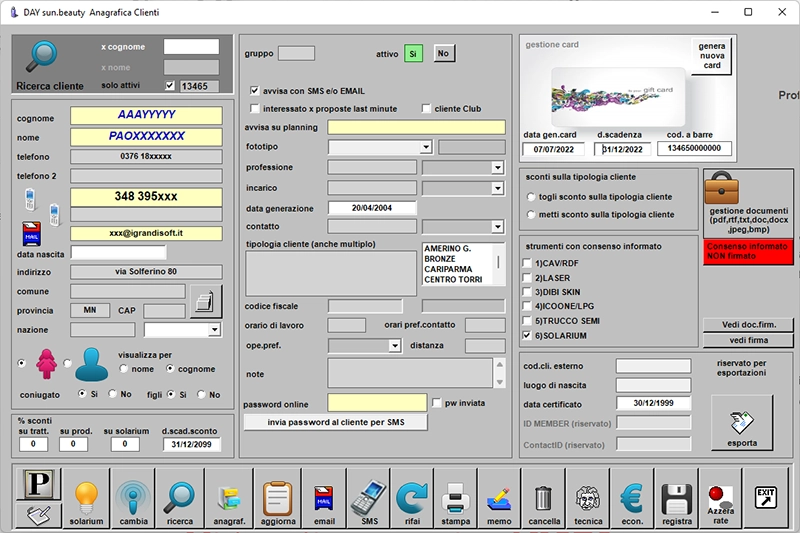
Task: Check the 2)LASER consent box
Action: point(527,278)
